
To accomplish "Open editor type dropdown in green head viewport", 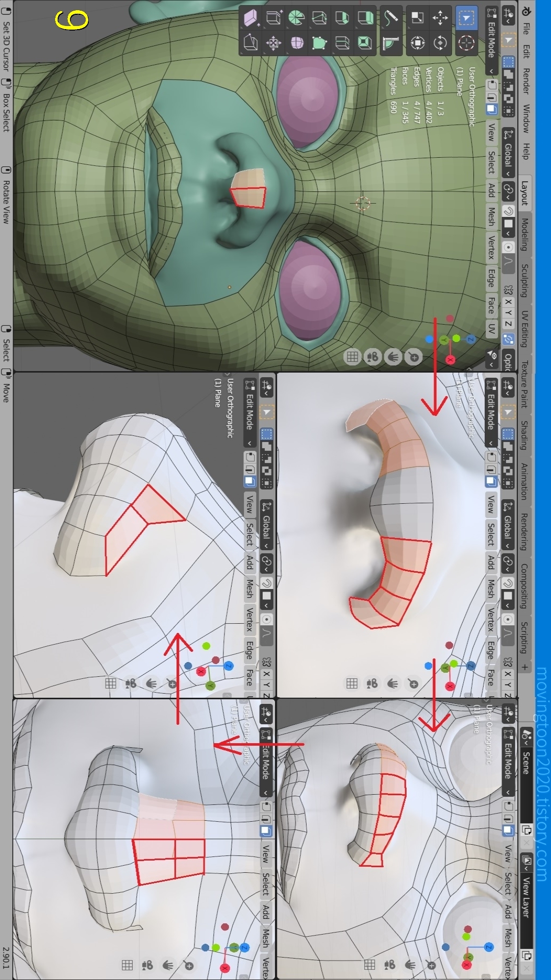I will pos(508,16).
